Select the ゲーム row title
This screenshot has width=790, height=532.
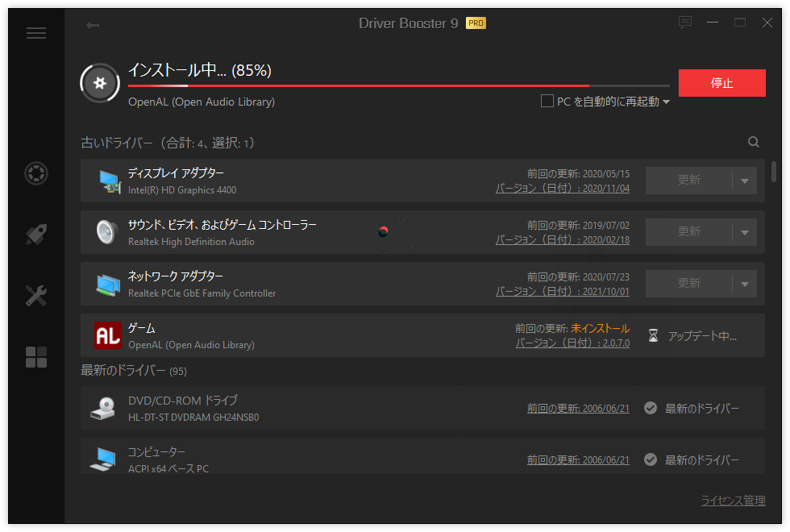142,329
